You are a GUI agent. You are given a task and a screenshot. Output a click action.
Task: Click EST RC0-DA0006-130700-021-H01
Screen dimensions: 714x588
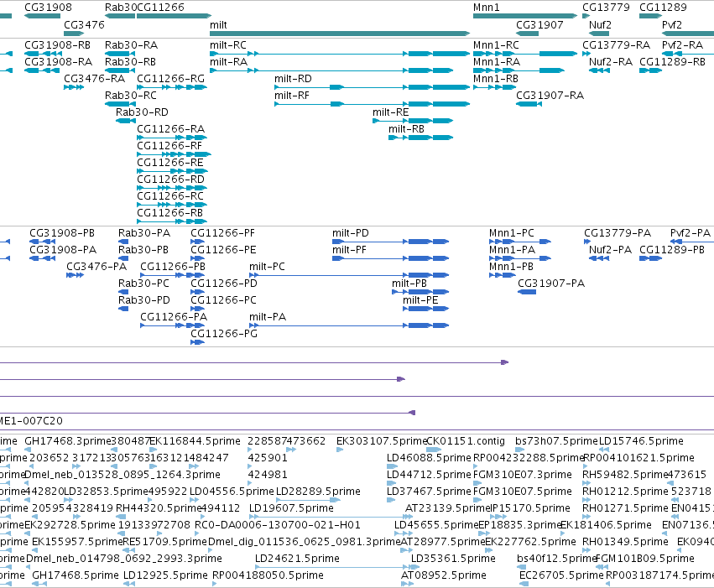click(x=196, y=533)
